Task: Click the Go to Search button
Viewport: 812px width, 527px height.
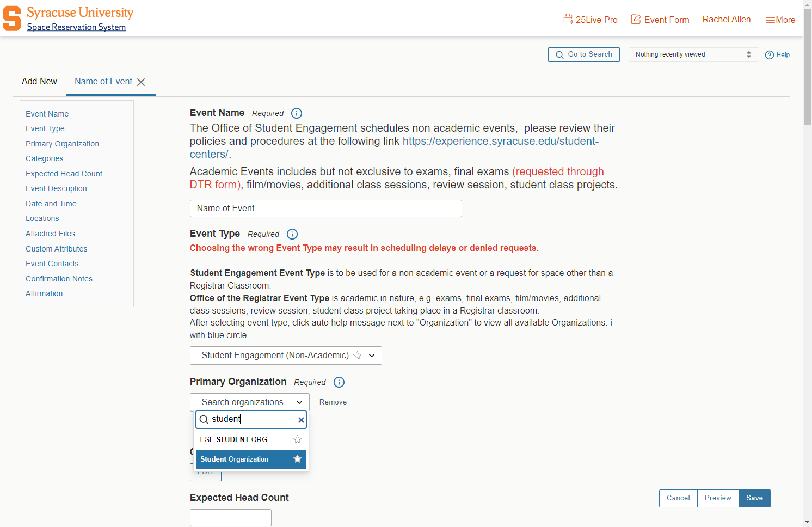Action: pyautogui.click(x=583, y=54)
